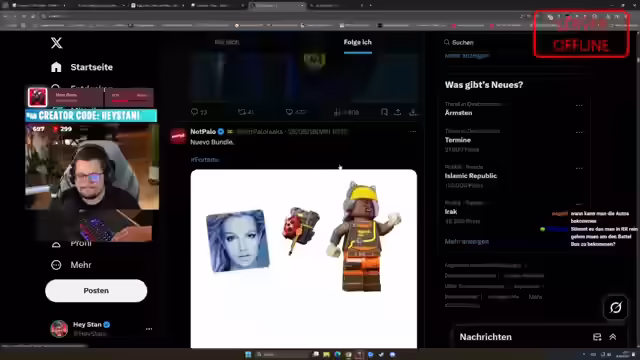
Task: Open Hey Stan account options dots
Action: [x=149, y=329]
